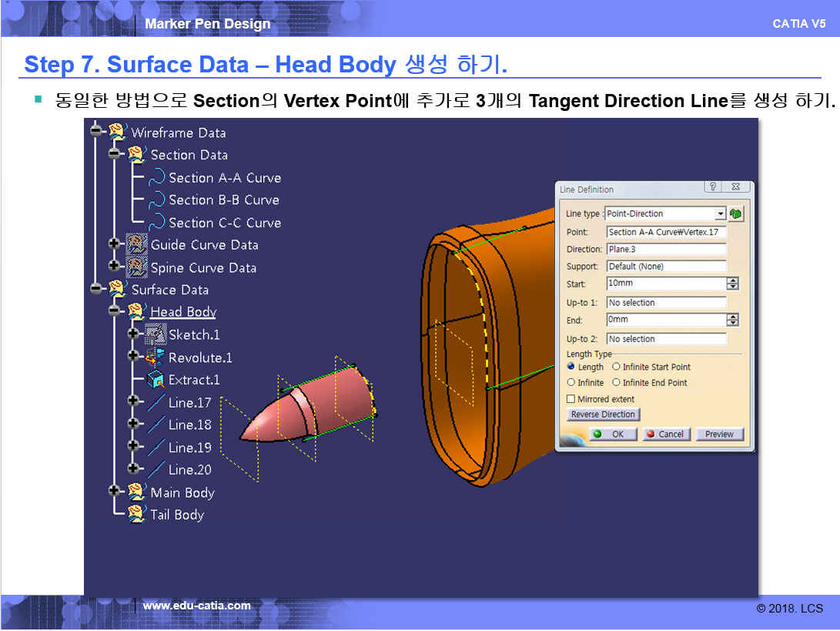Click the Direction input field
This screenshot has width=840, height=631.
click(665, 249)
